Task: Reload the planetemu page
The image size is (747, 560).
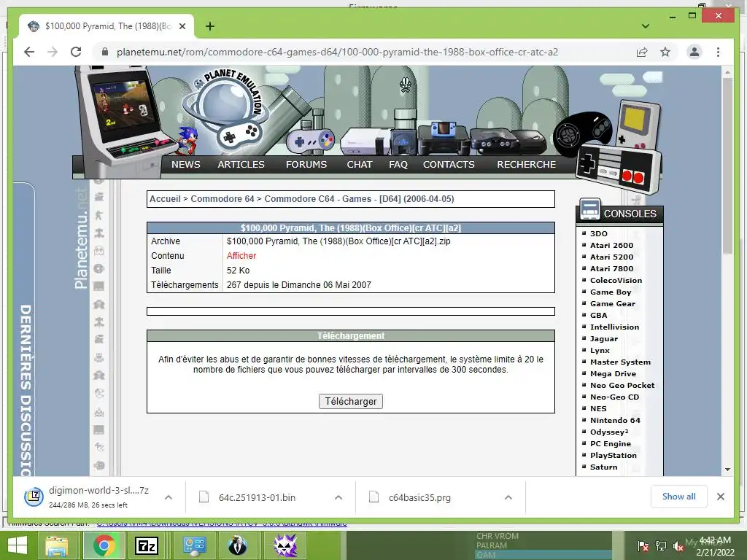Action: (x=76, y=52)
